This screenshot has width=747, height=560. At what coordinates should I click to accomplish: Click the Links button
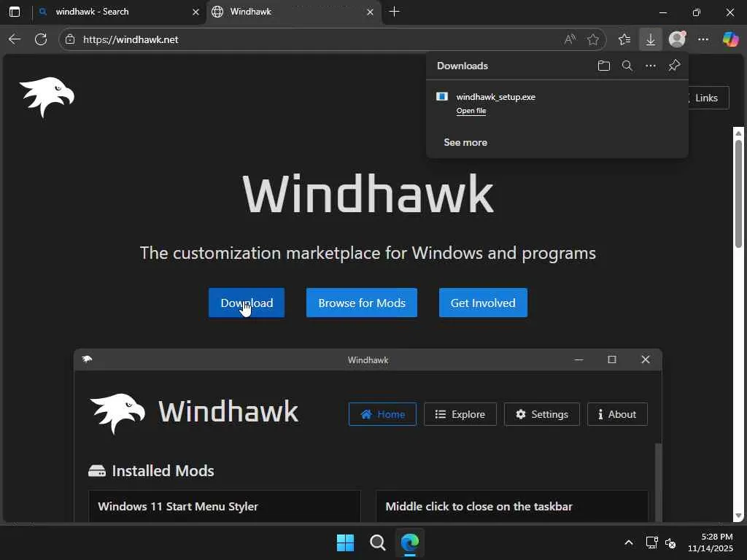706,98
